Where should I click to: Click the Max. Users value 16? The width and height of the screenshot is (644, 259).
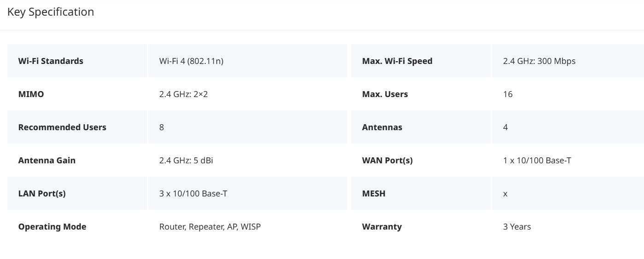[508, 94]
